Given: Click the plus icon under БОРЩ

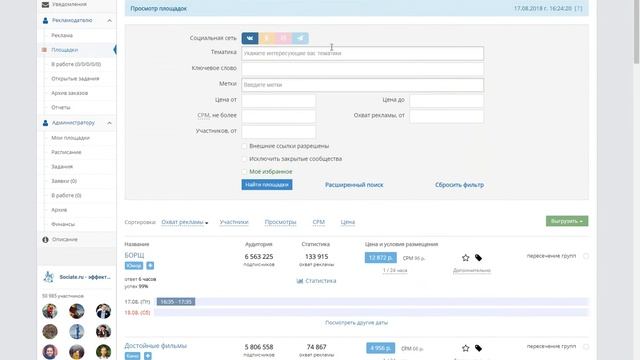Looking at the screenshot, I should 150,266.
